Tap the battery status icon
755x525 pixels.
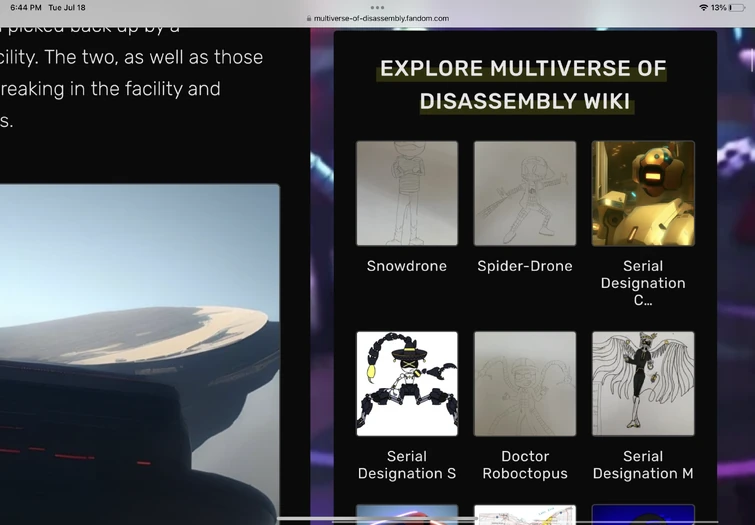[x=737, y=8]
